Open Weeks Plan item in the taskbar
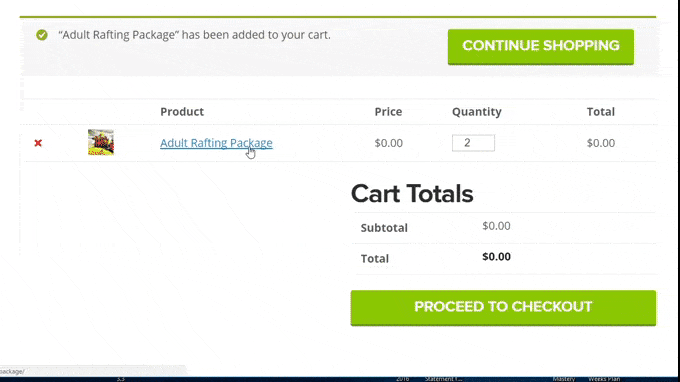This screenshot has height=382, width=680. 604,379
